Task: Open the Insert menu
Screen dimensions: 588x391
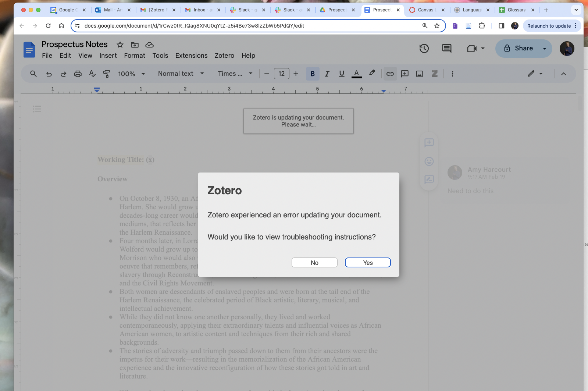Action: click(x=108, y=56)
